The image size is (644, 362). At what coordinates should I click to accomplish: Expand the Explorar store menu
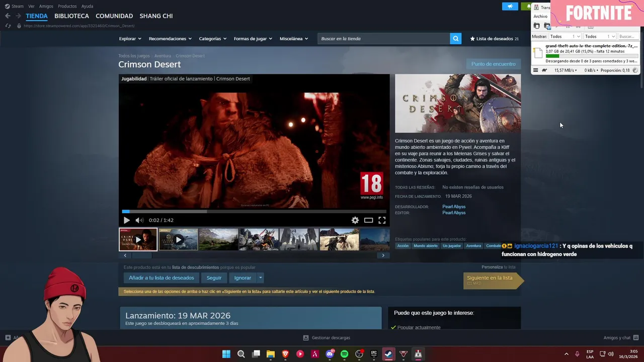(x=130, y=39)
